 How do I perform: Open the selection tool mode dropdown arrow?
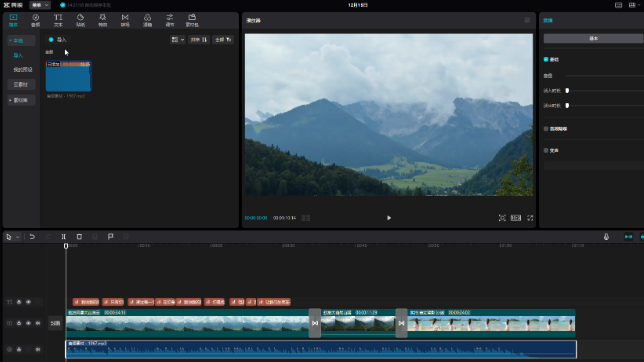point(18,237)
